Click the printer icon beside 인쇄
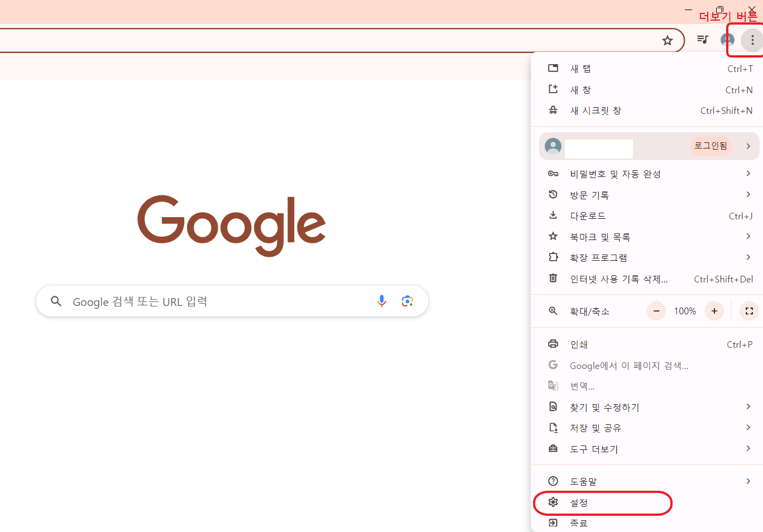763x532 pixels. point(553,344)
